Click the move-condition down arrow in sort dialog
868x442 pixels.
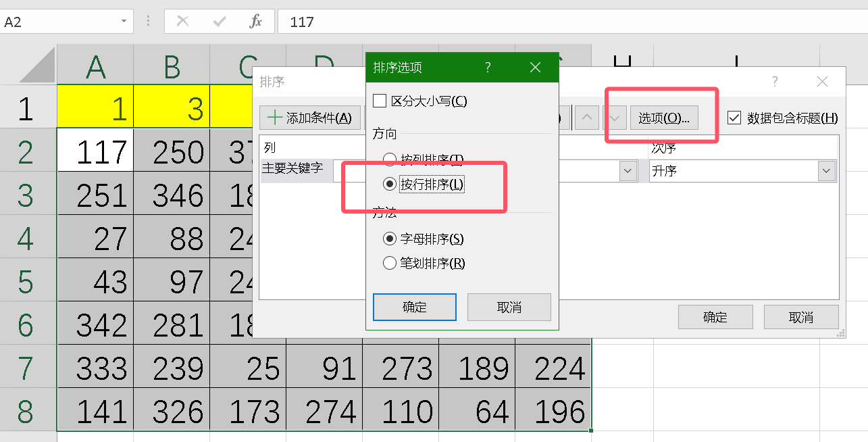614,117
